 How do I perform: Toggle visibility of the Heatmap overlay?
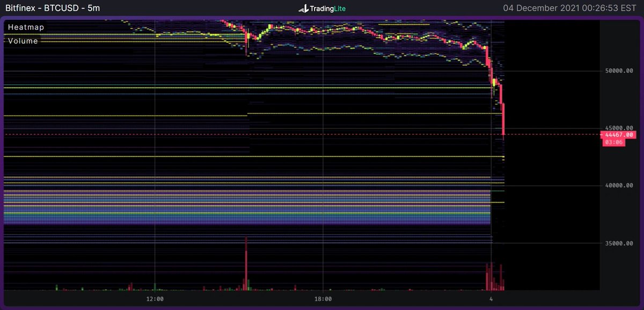(x=25, y=26)
